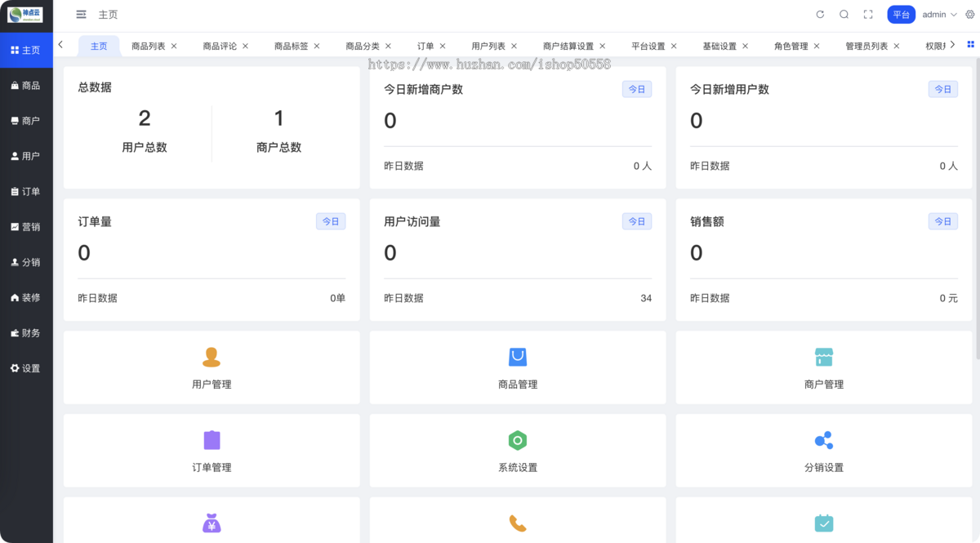
Task: Click the 用户总数 label
Action: [145, 148]
